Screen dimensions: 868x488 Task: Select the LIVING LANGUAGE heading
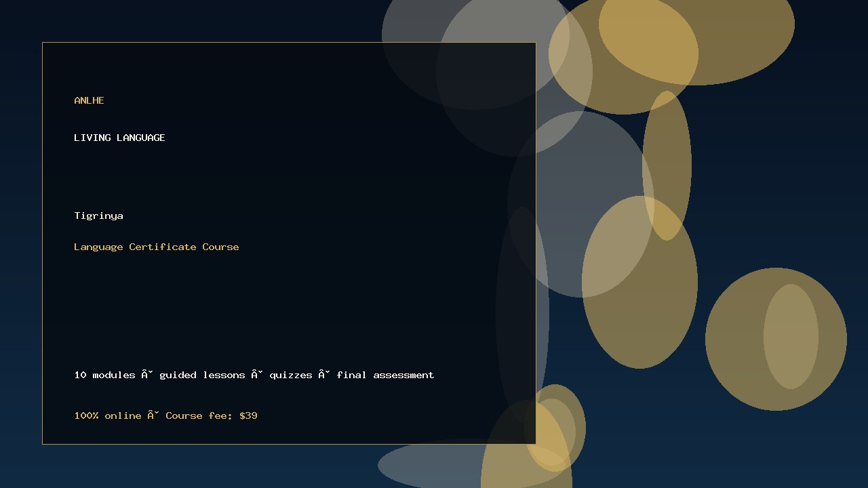point(119,138)
